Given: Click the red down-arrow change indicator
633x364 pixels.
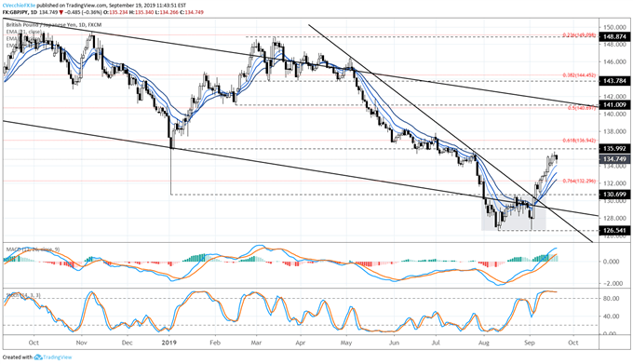Looking at the screenshot, I should pyautogui.click(x=61, y=12).
